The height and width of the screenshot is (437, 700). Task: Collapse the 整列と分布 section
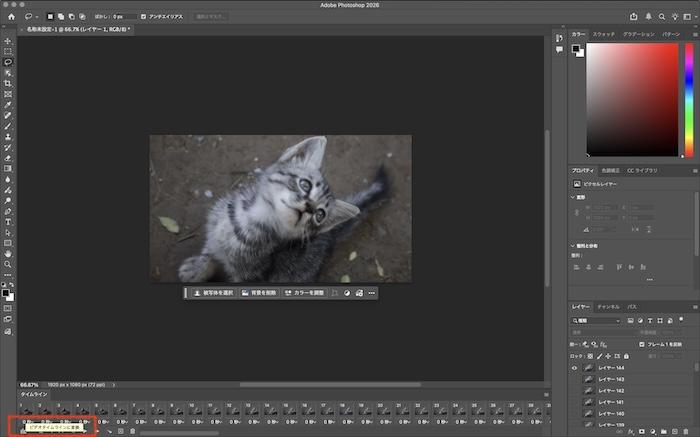tap(575, 245)
